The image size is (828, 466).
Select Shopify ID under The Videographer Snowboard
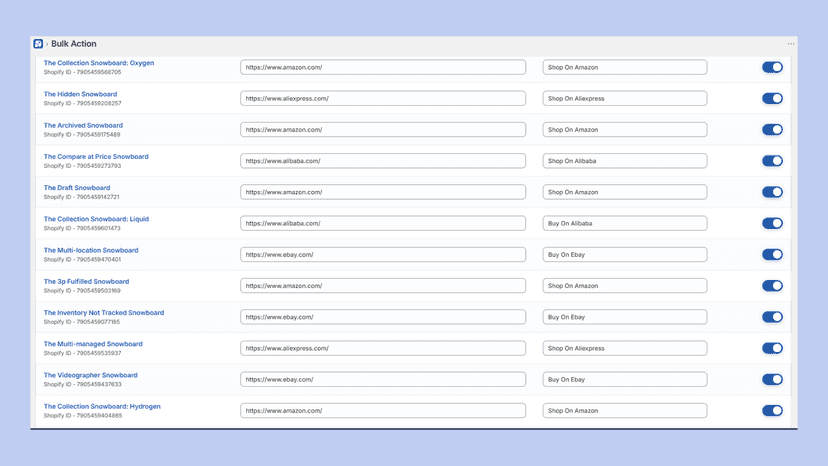click(x=82, y=384)
